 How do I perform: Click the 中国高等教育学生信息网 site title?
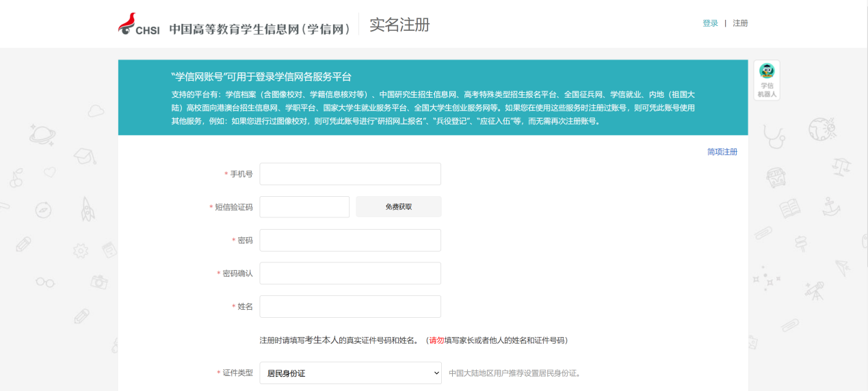click(x=260, y=29)
